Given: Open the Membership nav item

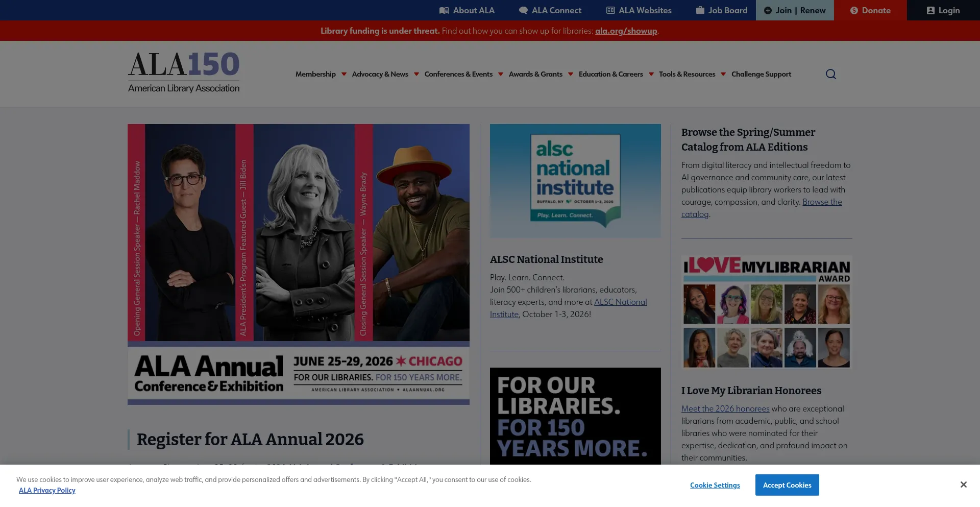Looking at the screenshot, I should point(315,74).
